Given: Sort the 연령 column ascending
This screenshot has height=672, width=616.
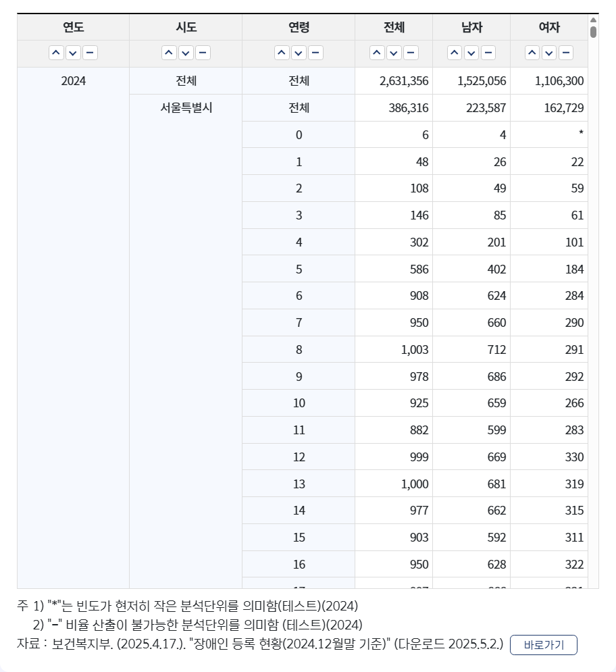Looking at the screenshot, I should click(x=281, y=52).
